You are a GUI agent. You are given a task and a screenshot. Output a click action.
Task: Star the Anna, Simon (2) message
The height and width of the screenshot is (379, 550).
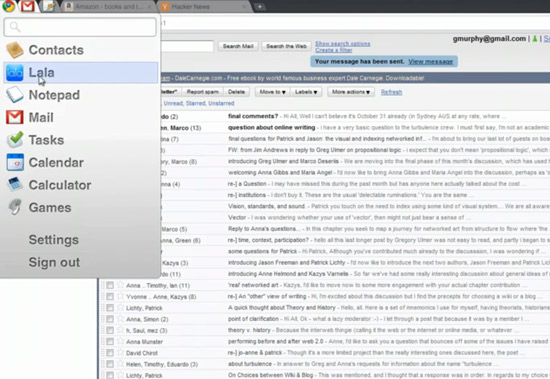point(120,319)
